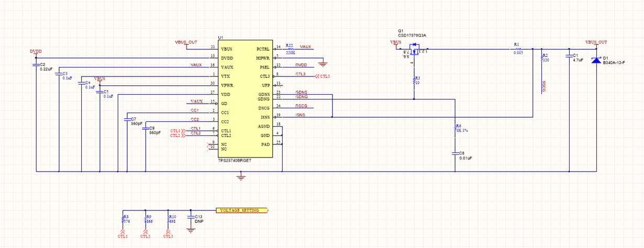The image size is (644, 248).
Task: Click the UFP pin name inside U1
Action: coord(265,85)
